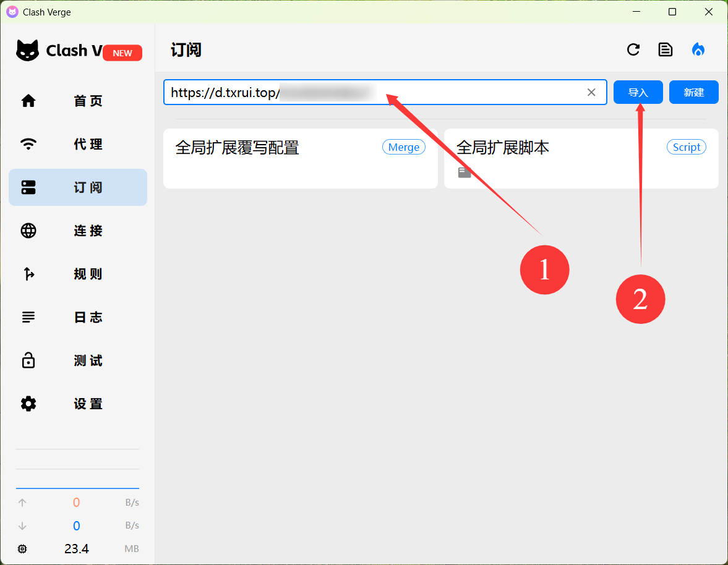This screenshot has width=728, height=565.
Task: Go to the 连接 connections page
Action: click(x=78, y=231)
